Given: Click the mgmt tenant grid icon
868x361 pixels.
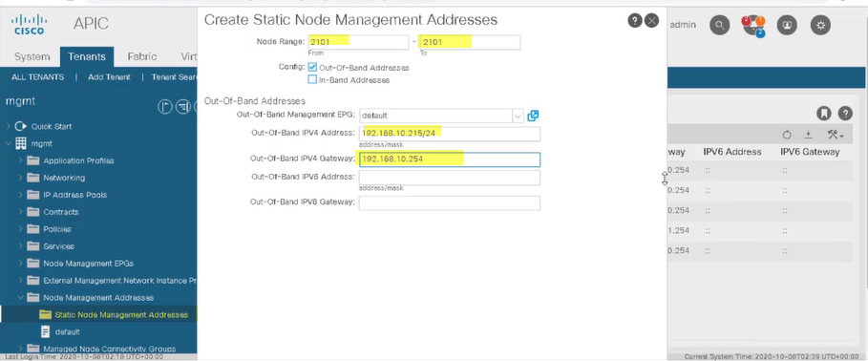Looking at the screenshot, I should tap(20, 143).
